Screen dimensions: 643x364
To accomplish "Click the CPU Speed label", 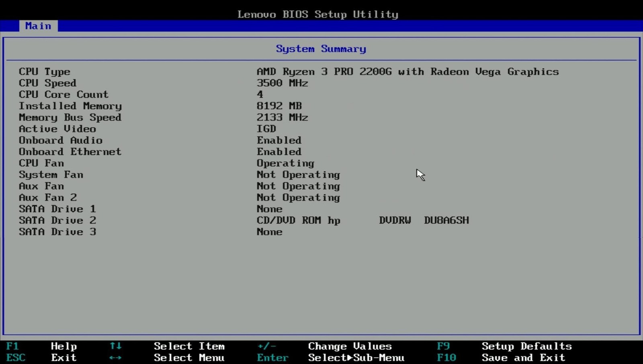I will (x=47, y=83).
